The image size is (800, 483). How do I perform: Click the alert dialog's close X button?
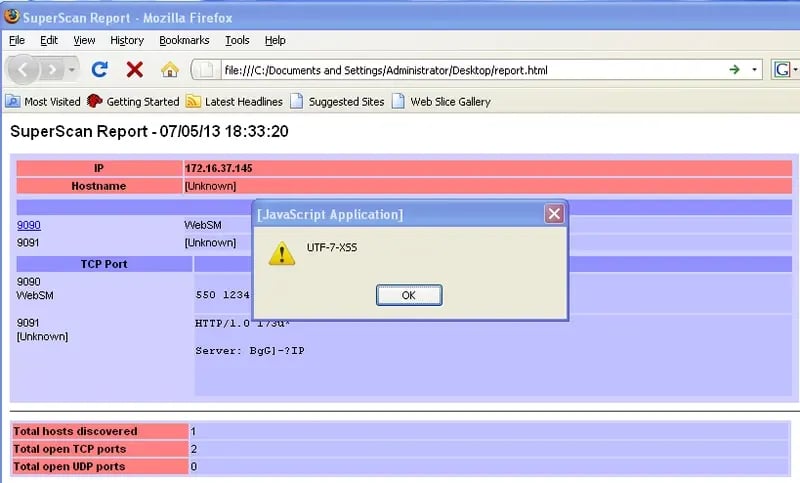tap(553, 214)
